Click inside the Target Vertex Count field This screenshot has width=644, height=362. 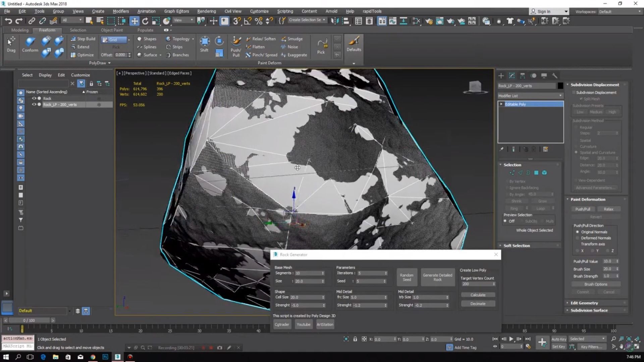point(476,284)
